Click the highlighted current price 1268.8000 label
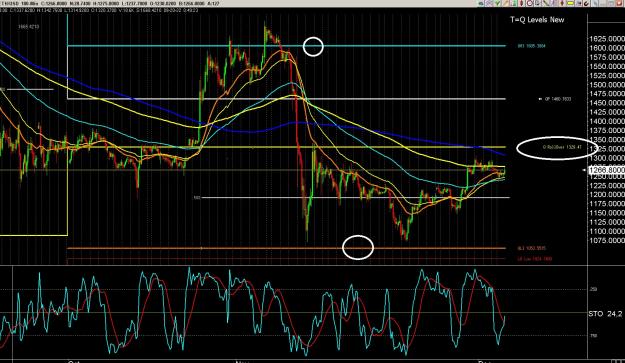 606,170
